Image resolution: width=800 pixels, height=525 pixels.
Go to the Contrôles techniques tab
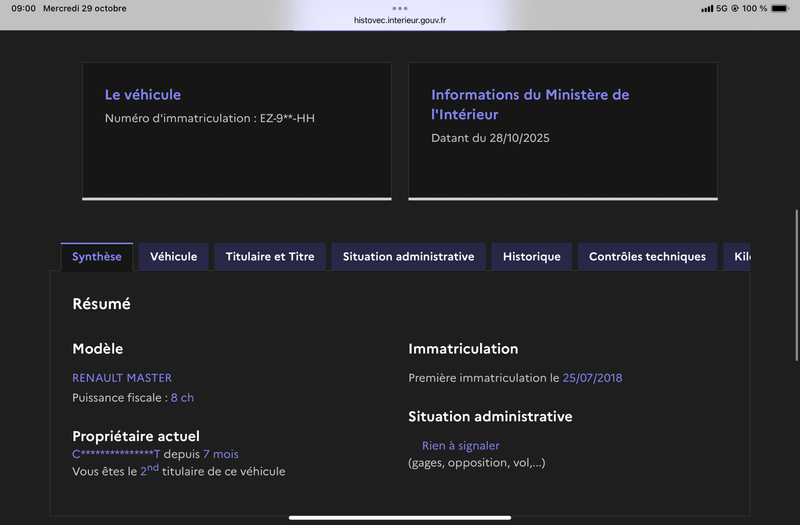pyautogui.click(x=647, y=257)
